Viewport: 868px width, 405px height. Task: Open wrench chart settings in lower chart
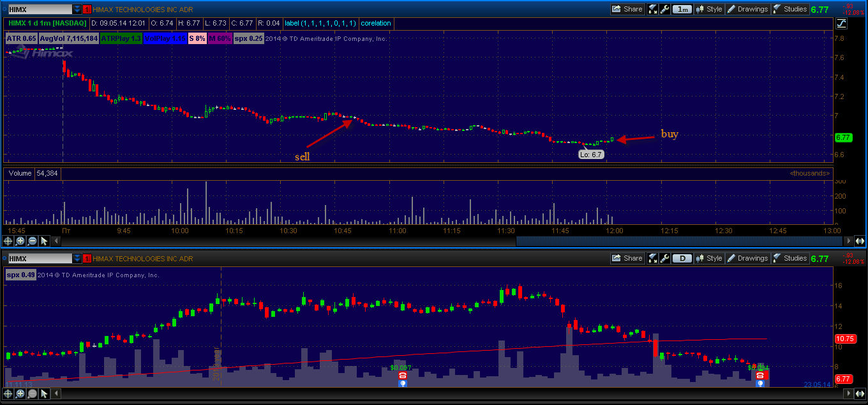tap(664, 258)
